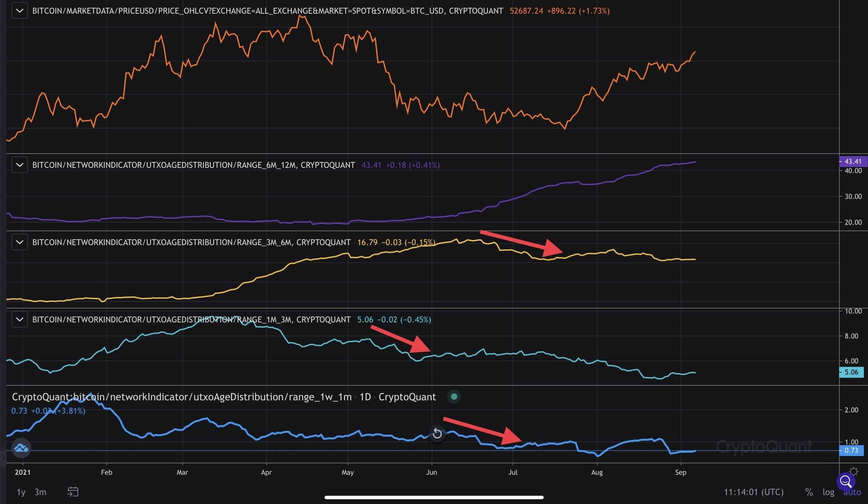
Task: Click the change value −0.02 (−0.45%)
Action: (x=404, y=319)
